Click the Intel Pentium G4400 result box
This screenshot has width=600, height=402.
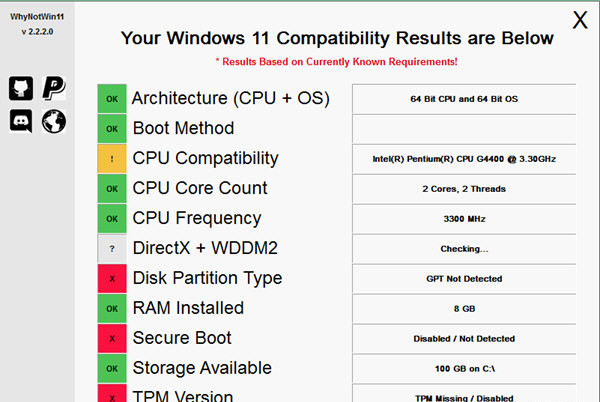pyautogui.click(x=464, y=158)
